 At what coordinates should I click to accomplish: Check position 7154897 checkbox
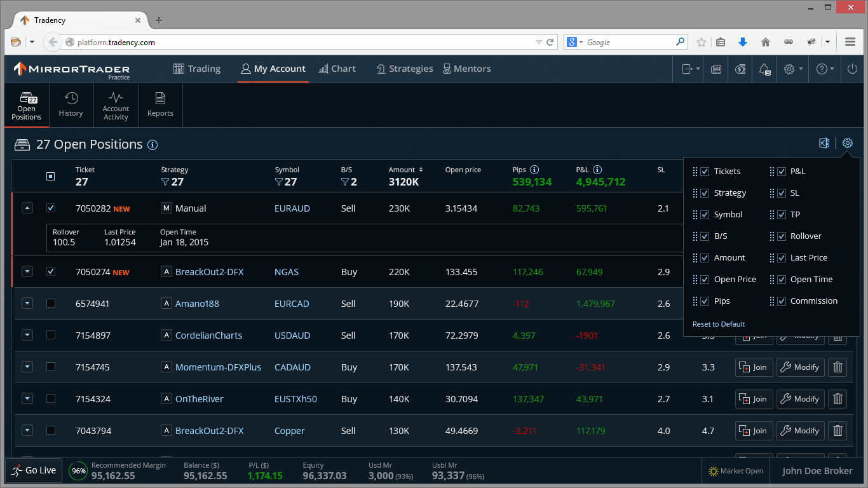[51, 335]
